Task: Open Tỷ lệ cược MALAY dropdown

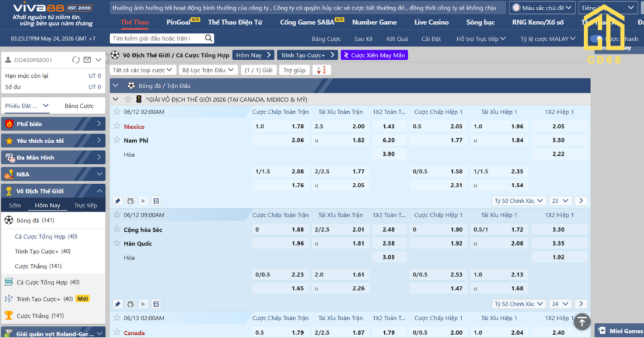Action: pyautogui.click(x=548, y=38)
